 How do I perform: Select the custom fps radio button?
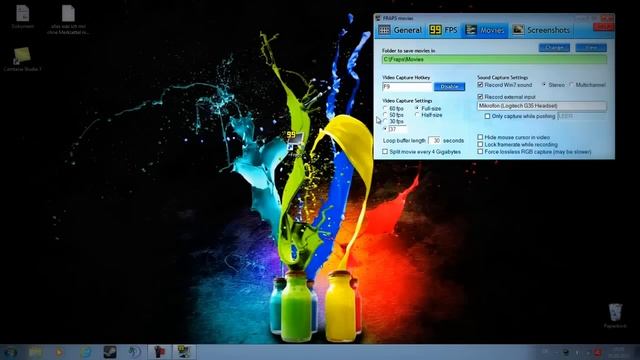[x=385, y=129]
